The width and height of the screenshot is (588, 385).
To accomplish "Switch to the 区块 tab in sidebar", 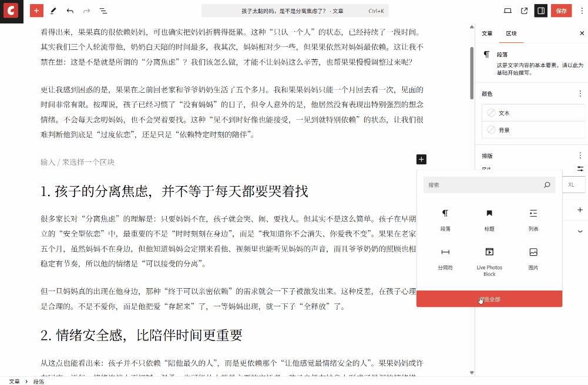I will 511,33.
